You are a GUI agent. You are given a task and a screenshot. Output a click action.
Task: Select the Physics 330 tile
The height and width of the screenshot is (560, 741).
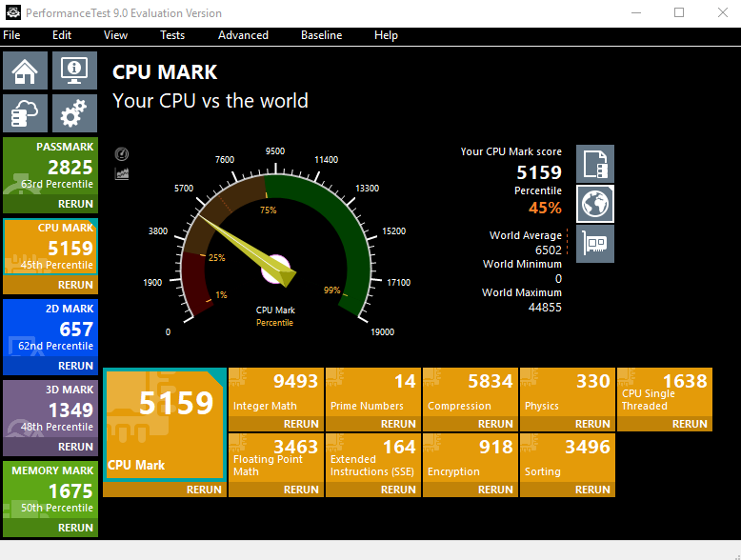click(568, 392)
